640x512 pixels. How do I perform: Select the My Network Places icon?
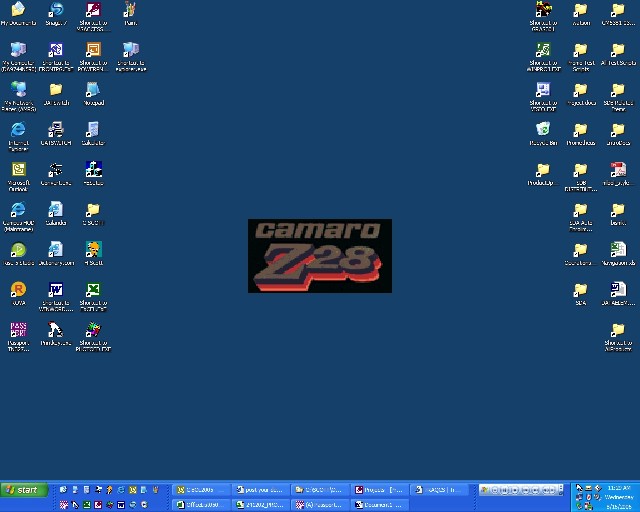pyautogui.click(x=18, y=90)
